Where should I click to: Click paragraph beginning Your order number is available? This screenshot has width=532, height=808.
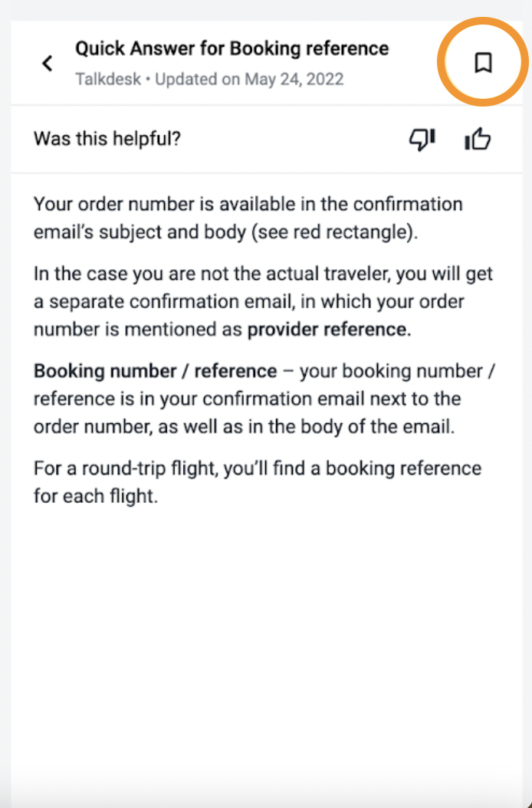[248, 218]
